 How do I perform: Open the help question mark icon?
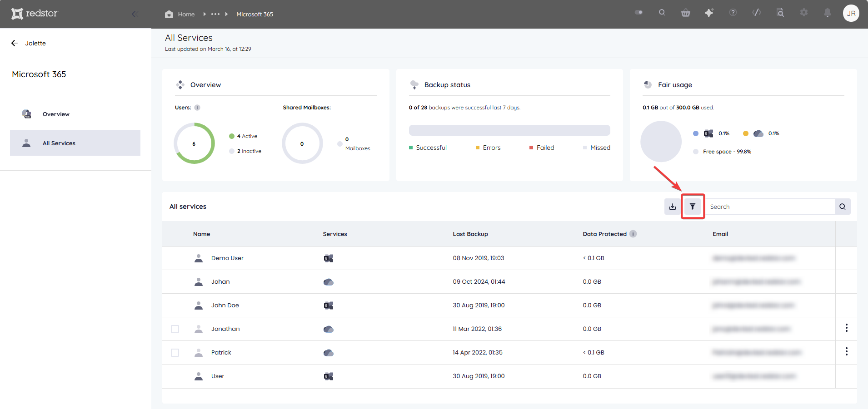[x=733, y=13]
